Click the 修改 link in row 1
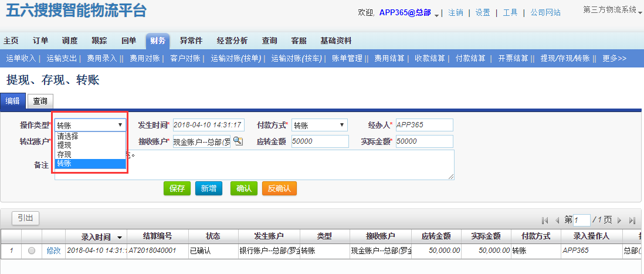The image size is (644, 274). [x=53, y=251]
